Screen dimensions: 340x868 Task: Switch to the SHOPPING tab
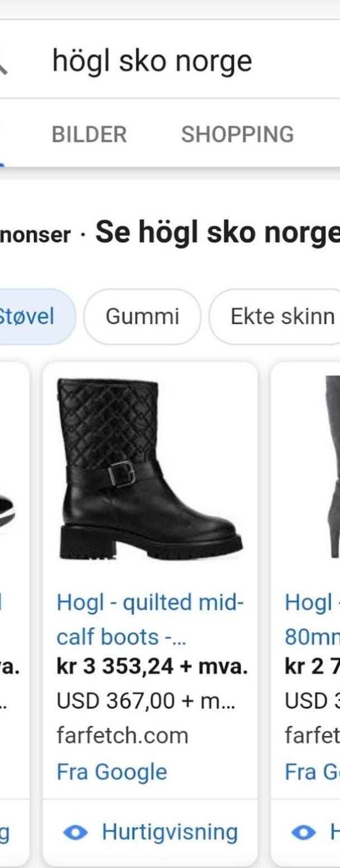click(237, 134)
